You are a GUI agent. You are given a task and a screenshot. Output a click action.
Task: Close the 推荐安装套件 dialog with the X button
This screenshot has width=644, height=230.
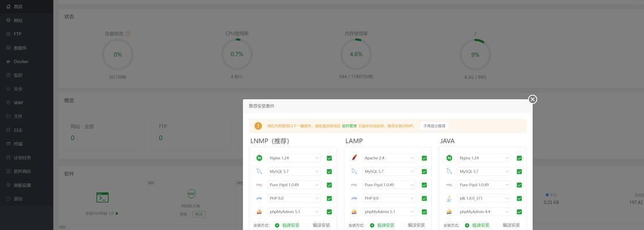pos(532,99)
